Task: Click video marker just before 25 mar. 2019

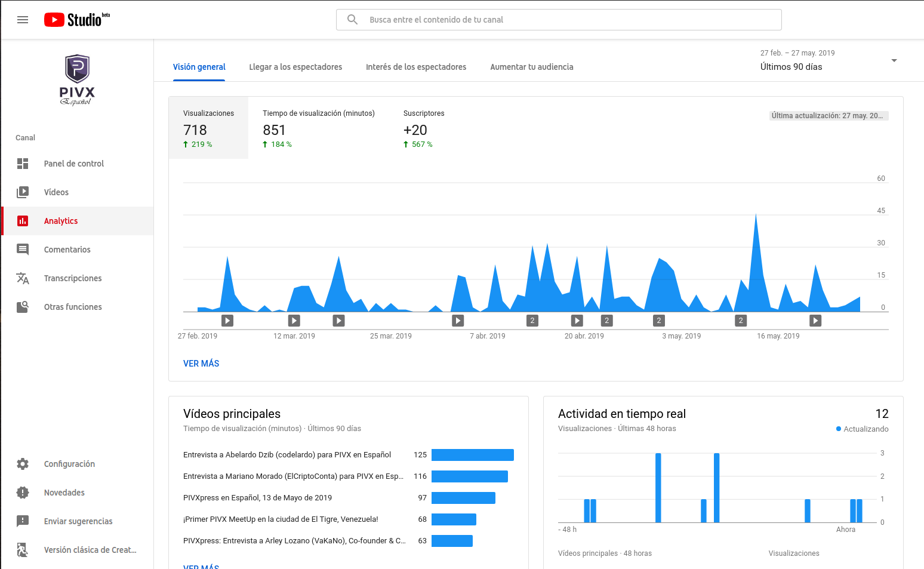Action: click(x=338, y=321)
